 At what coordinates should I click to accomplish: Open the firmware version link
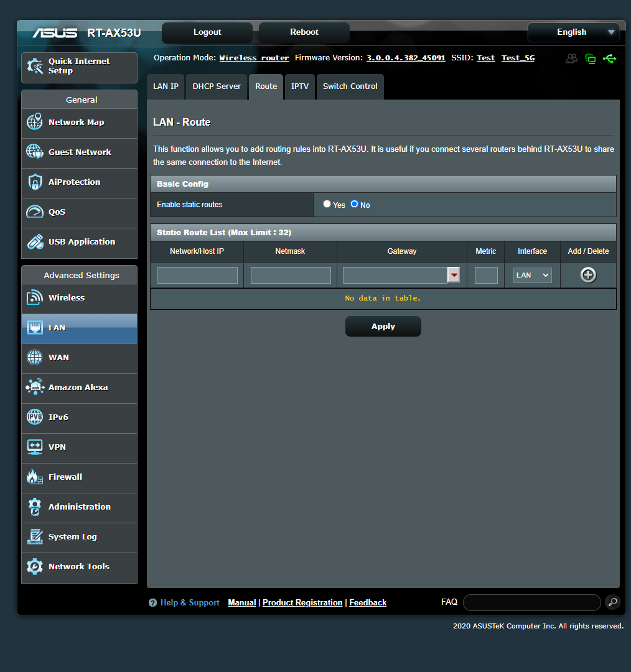point(406,58)
